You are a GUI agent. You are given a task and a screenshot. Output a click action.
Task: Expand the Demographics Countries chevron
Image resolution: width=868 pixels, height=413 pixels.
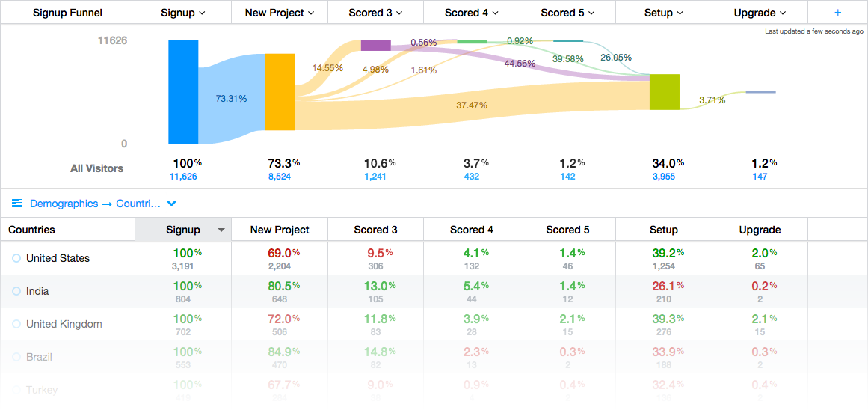pyautogui.click(x=172, y=204)
